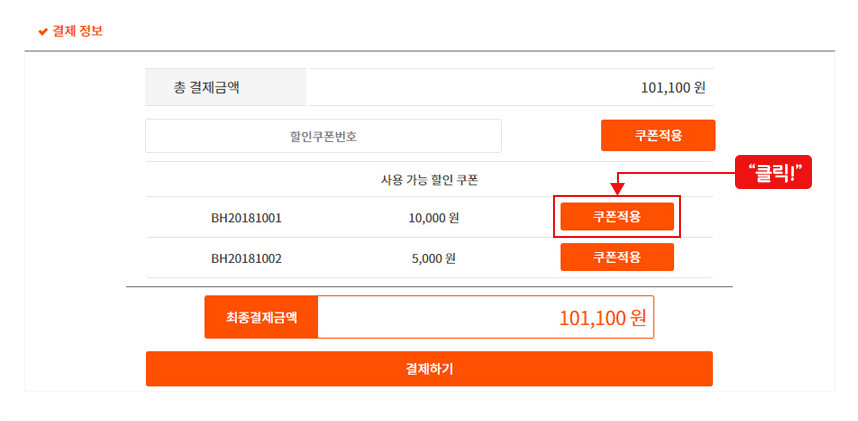Click the orange checkmark icon beside 결제 정보

pos(43,32)
